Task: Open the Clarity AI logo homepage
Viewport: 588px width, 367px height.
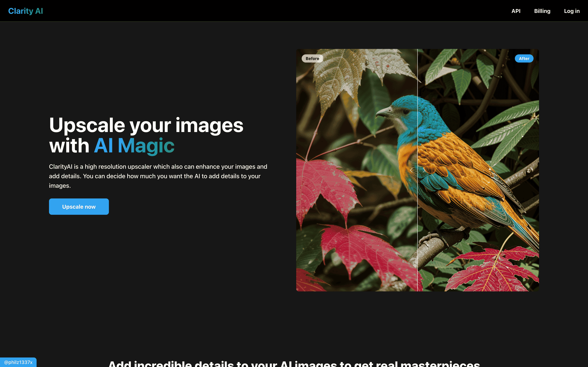Action: 26,11
